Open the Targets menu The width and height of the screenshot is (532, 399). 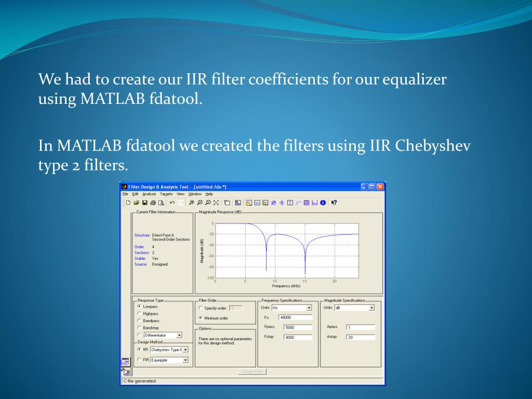[166, 194]
